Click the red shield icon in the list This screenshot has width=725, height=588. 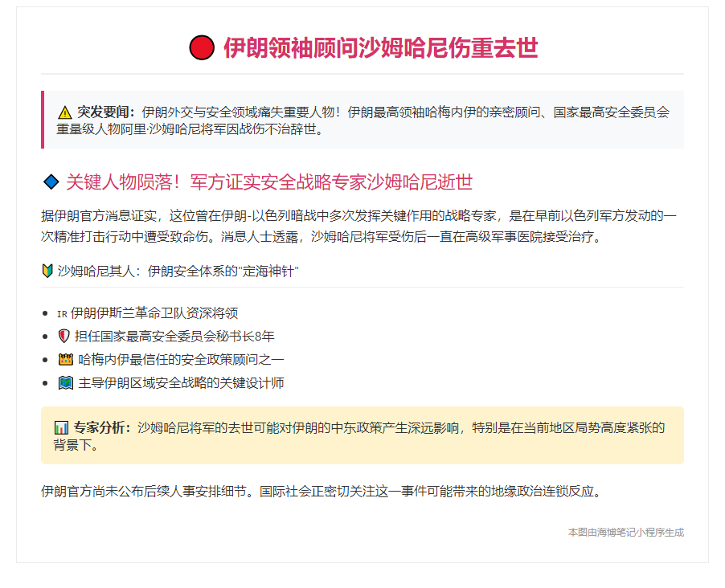pyautogui.click(x=64, y=337)
